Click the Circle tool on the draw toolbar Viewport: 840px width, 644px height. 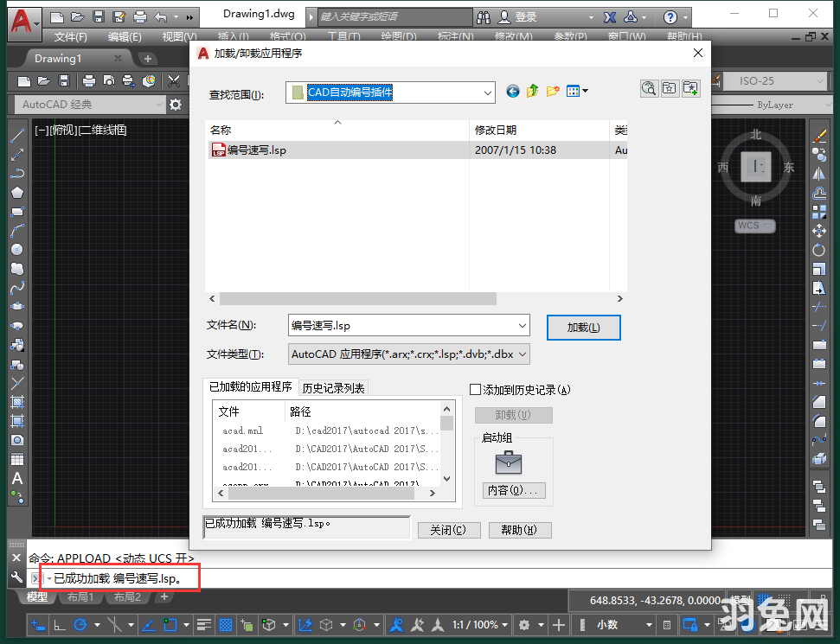(16, 249)
